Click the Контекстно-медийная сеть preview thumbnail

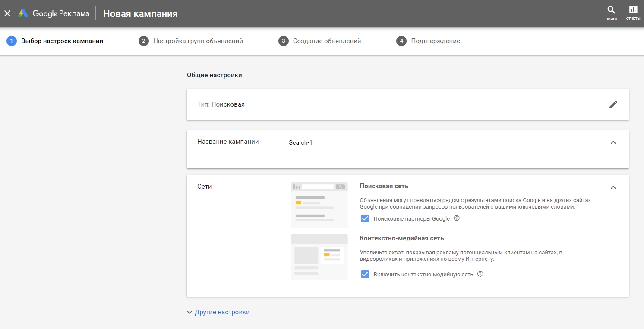point(319,257)
